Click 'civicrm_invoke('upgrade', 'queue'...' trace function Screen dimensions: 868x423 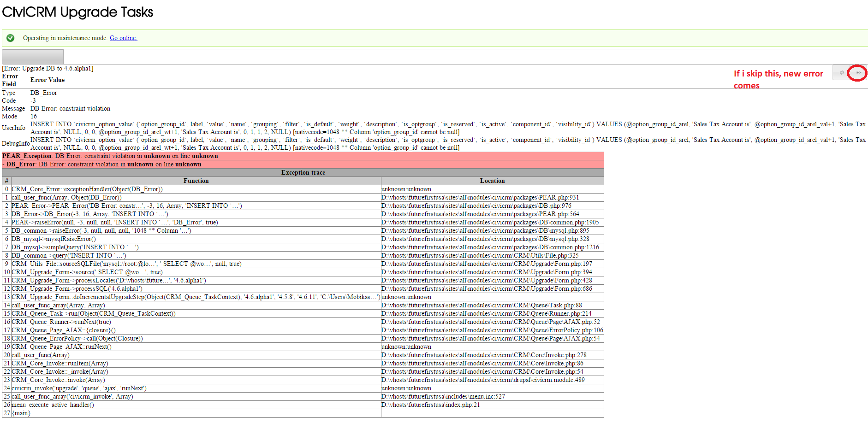[79, 388]
